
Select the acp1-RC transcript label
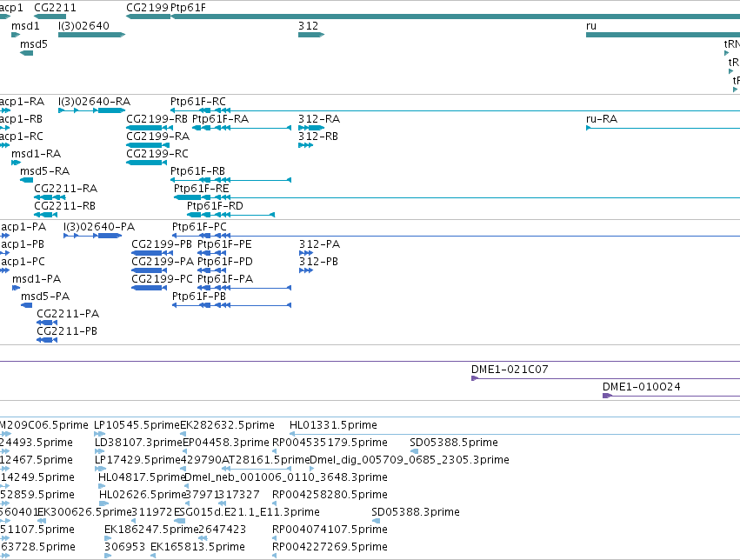click(x=21, y=137)
